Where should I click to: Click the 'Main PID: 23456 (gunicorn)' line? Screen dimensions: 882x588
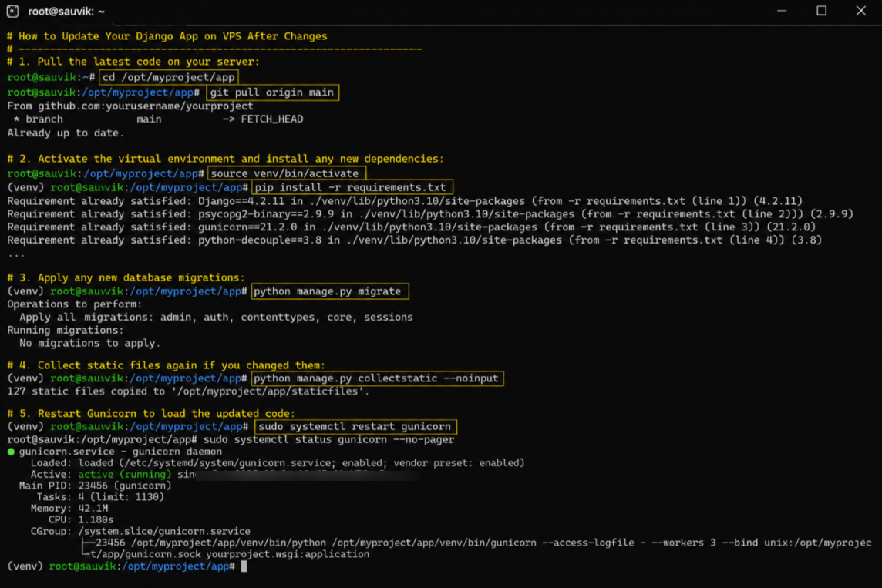[95, 486]
